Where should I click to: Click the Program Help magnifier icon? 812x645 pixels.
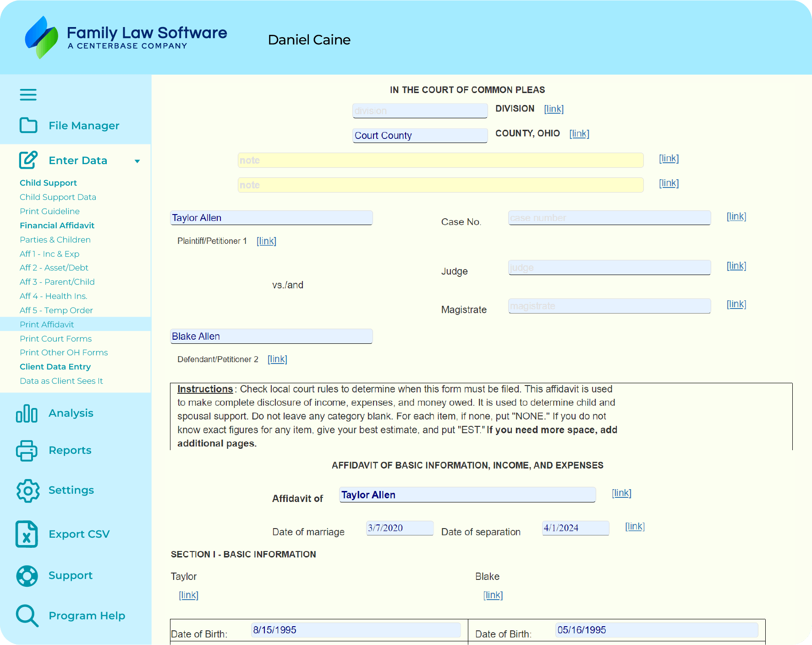click(x=27, y=616)
